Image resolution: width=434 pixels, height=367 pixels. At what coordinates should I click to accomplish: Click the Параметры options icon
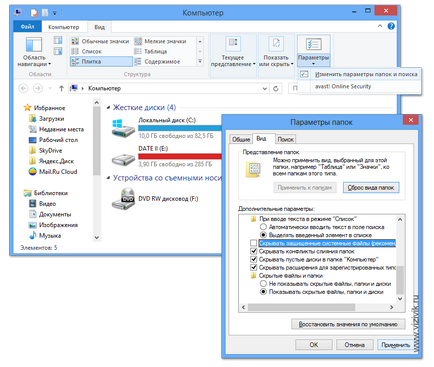pyautogui.click(x=313, y=44)
